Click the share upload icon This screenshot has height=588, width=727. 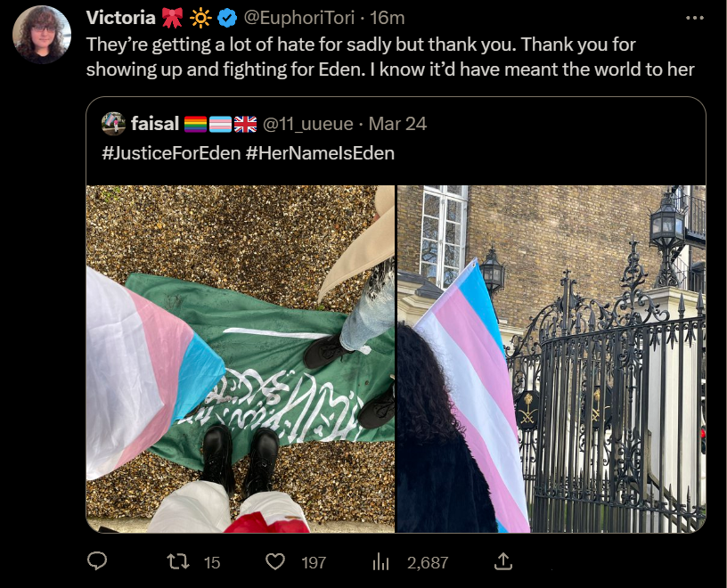503,561
